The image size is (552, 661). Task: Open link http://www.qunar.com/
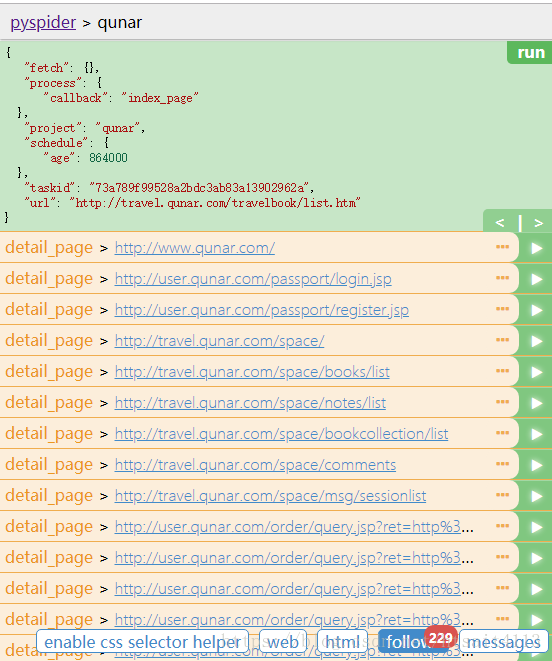pyautogui.click(x=195, y=248)
